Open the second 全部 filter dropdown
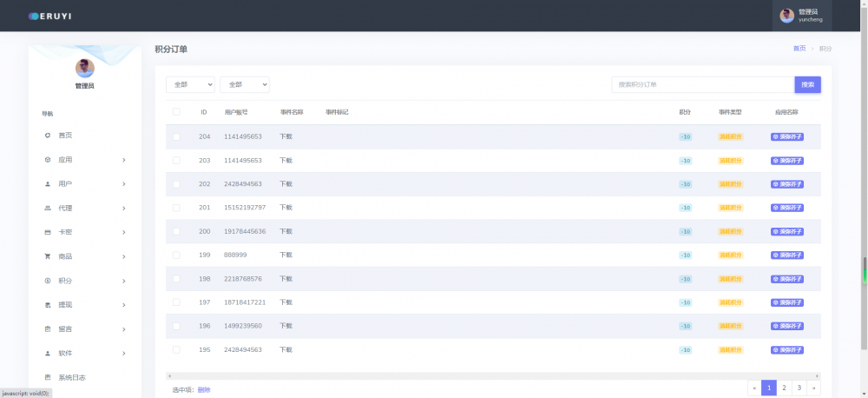Screen dimensions: 868x398 (x=244, y=84)
